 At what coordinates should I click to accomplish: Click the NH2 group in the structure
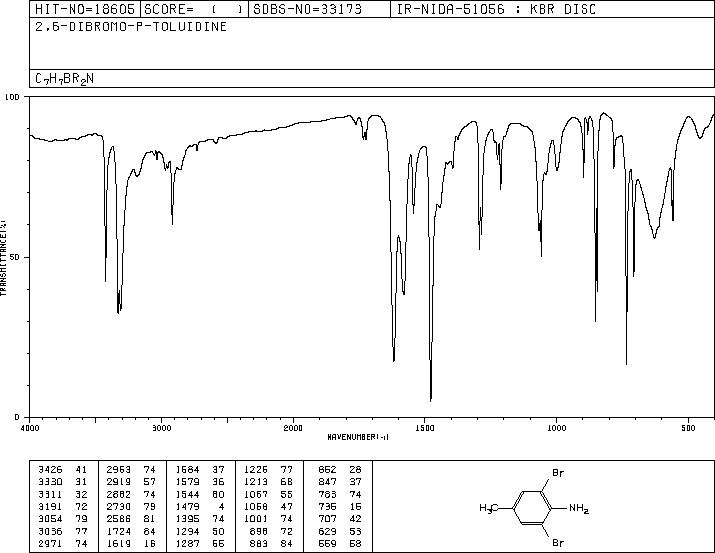click(x=579, y=508)
